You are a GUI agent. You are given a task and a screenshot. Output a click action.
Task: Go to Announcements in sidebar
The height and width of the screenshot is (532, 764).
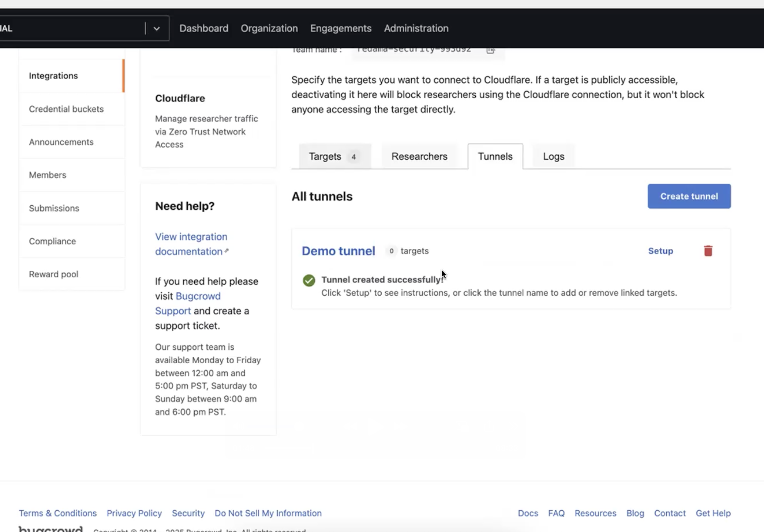pyautogui.click(x=72, y=142)
